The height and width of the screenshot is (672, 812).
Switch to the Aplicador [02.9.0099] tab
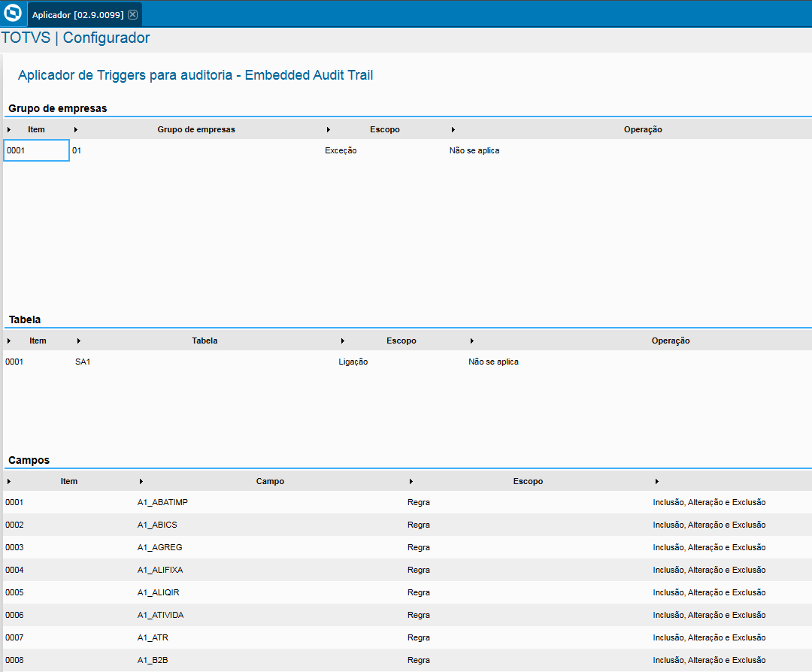coord(77,15)
